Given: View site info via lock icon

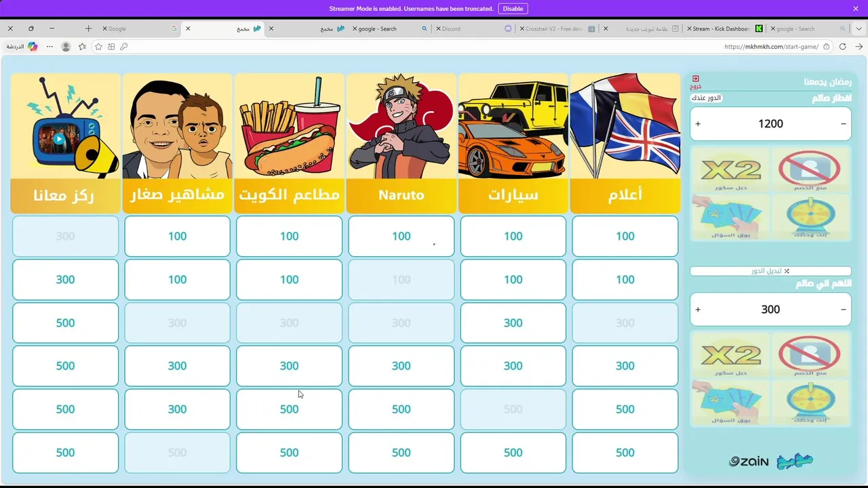Looking at the screenshot, I should pos(826,47).
